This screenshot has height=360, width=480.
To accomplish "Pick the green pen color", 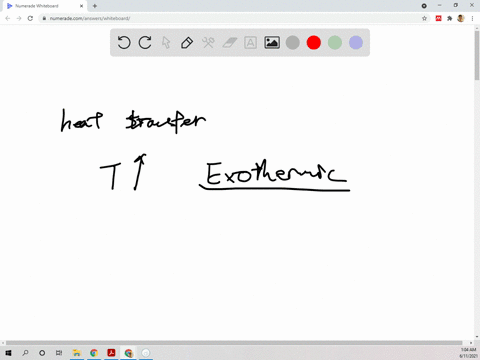I will pyautogui.click(x=335, y=43).
